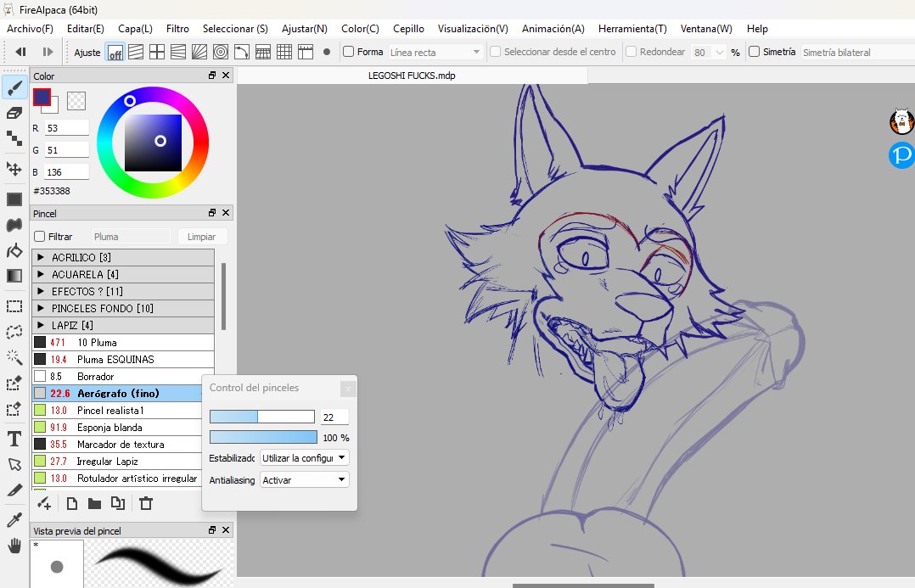
Task: Select the rectangular Selection tool
Action: click(14, 307)
